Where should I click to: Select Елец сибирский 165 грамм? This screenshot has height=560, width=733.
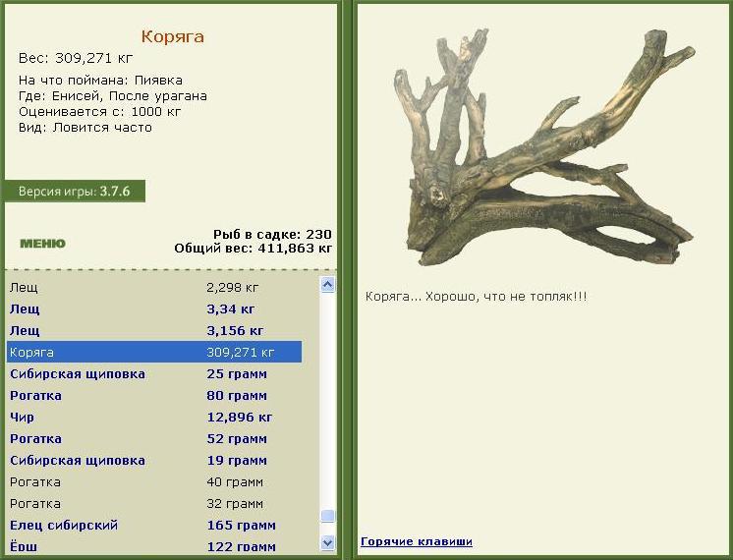154,526
